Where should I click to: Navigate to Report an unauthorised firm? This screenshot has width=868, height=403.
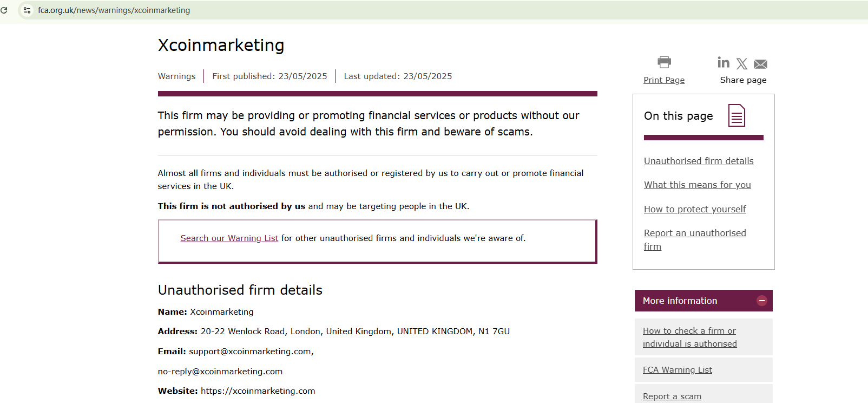tap(695, 233)
